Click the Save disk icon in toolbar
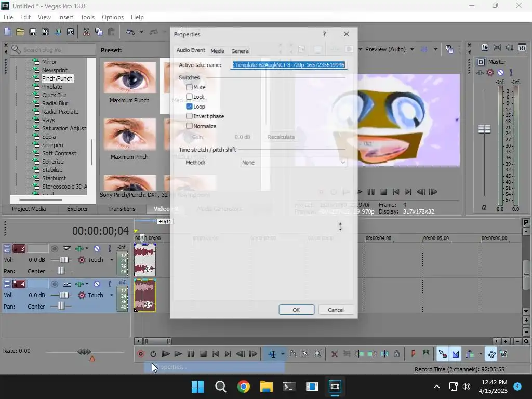This screenshot has width=532, height=399. [x=33, y=32]
